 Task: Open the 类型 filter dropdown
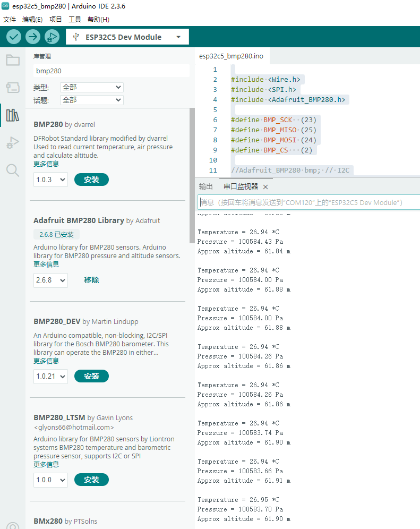click(x=92, y=87)
